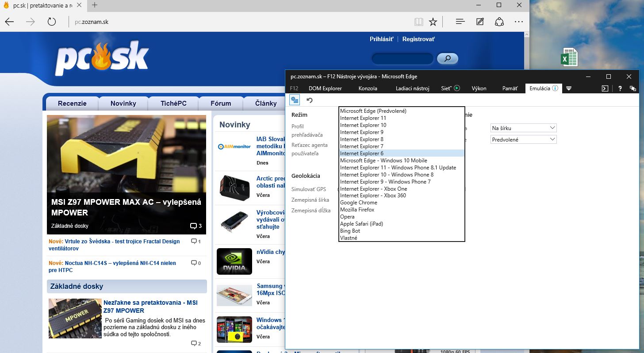Open the dev tools console panel icon
Viewport: 644px width, 353px height.
pyautogui.click(x=605, y=88)
